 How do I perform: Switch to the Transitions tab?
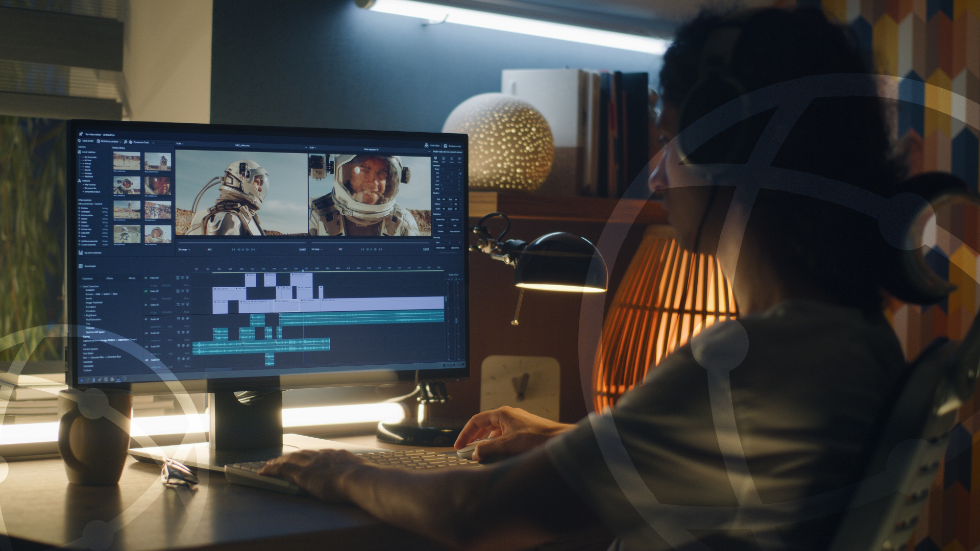tap(87, 279)
